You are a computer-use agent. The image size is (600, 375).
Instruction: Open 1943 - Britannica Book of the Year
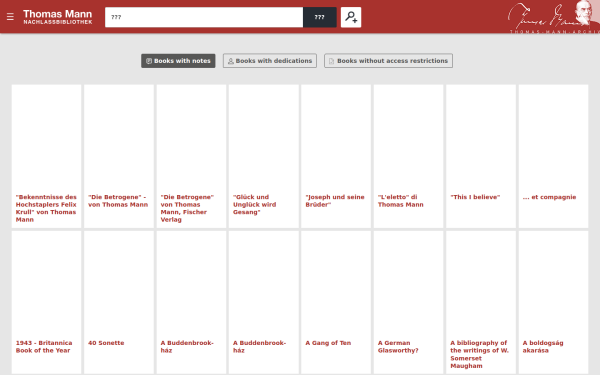click(x=44, y=347)
